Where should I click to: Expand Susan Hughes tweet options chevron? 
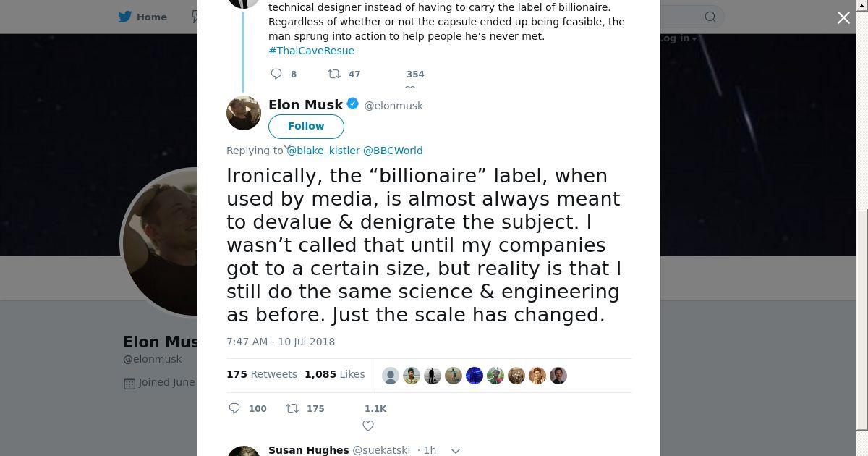tap(456, 450)
